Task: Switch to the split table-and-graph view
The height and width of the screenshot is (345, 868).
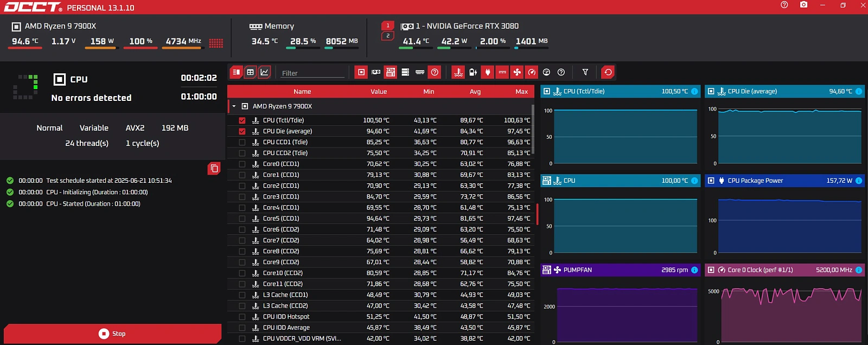Action: [236, 72]
